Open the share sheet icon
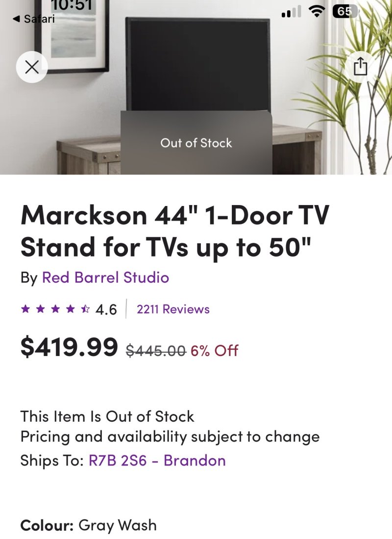The height and width of the screenshot is (539, 392). (360, 67)
